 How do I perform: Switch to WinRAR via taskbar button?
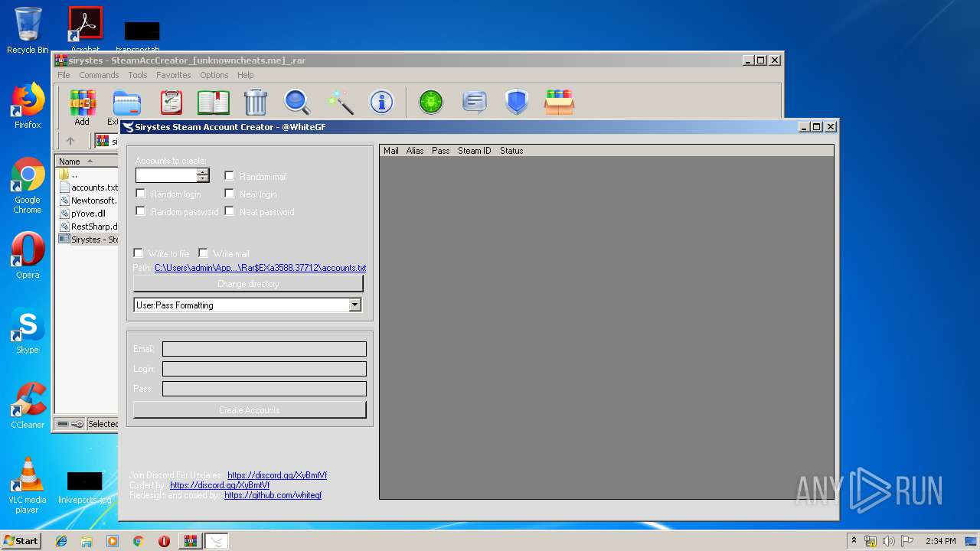(190, 541)
